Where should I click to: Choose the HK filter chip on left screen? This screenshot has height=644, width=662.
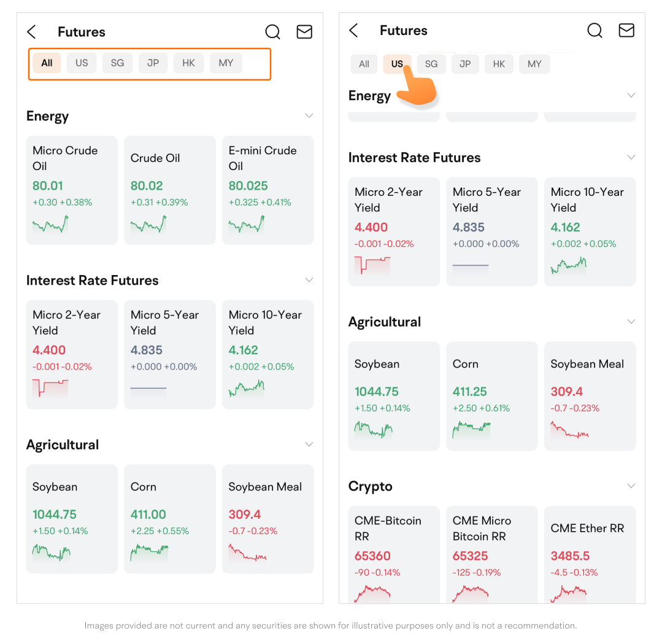click(x=188, y=63)
